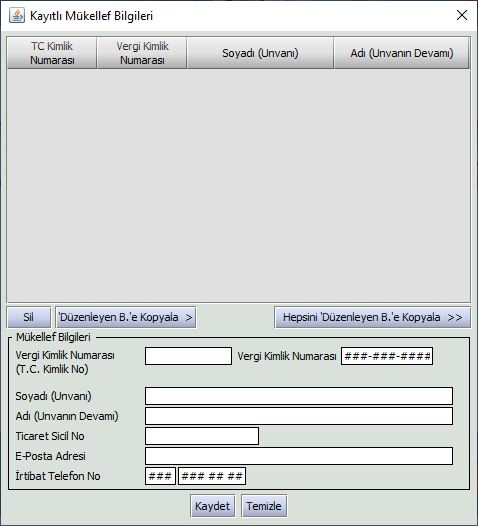This screenshot has height=526, width=478.
Task: Save with the Kaydet button
Action: tap(212, 506)
